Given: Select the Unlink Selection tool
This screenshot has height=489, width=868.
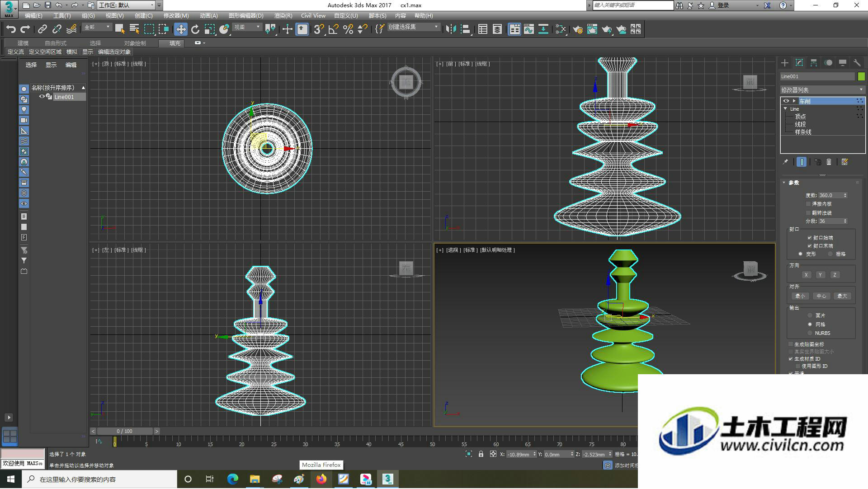Looking at the screenshot, I should point(57,29).
